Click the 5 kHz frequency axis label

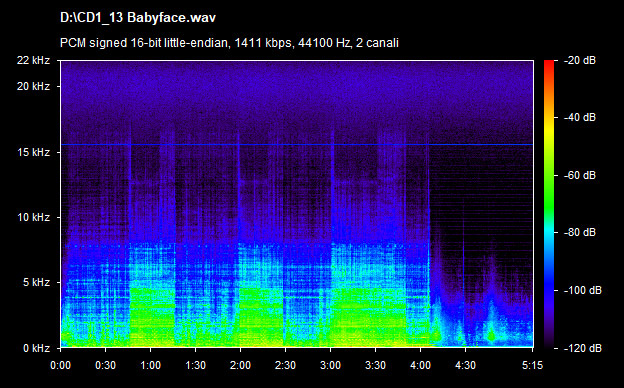[x=36, y=283]
